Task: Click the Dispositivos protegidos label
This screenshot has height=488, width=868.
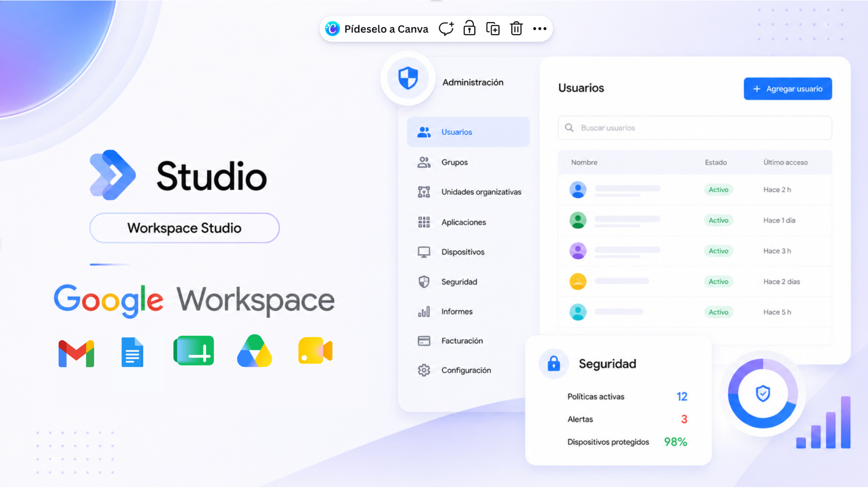Action: [608, 442]
